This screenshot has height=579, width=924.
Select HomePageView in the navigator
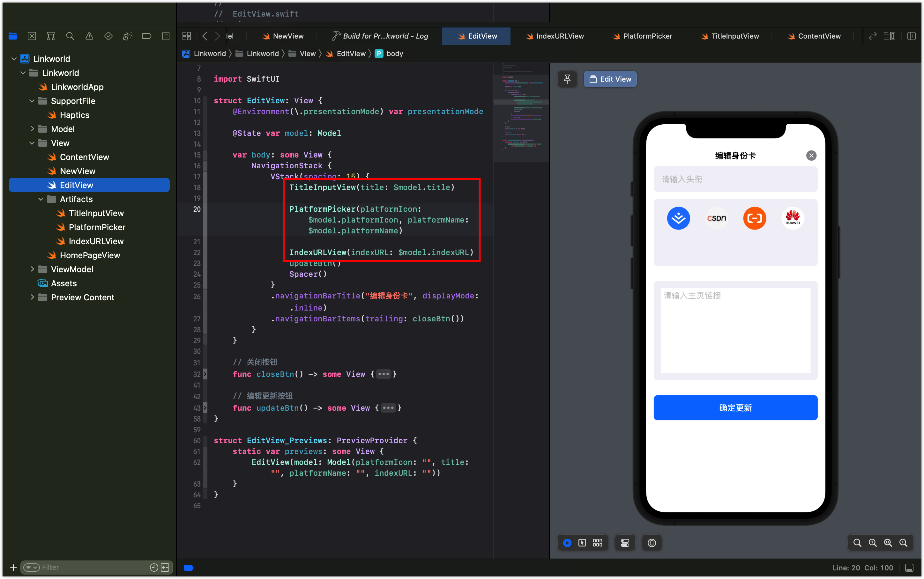click(90, 255)
